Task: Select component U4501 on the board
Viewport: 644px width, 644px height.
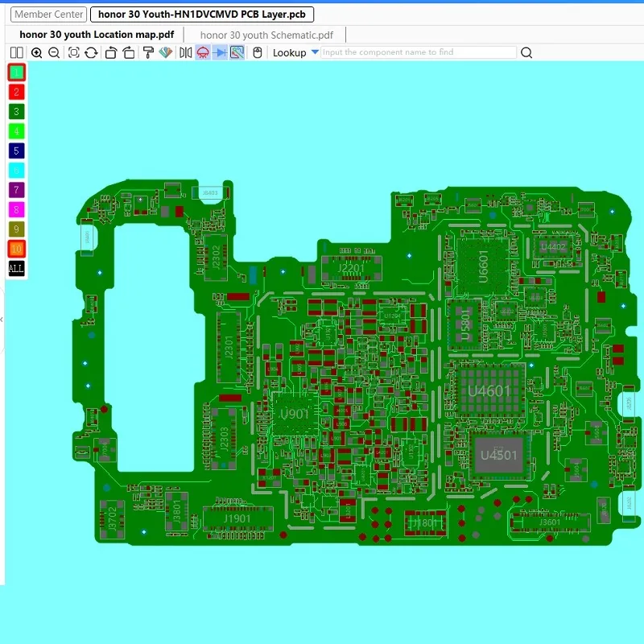Action: pos(498,455)
